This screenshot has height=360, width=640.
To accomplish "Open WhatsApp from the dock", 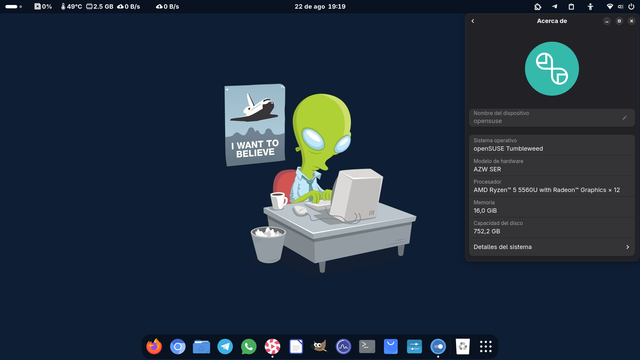I will [249, 347].
